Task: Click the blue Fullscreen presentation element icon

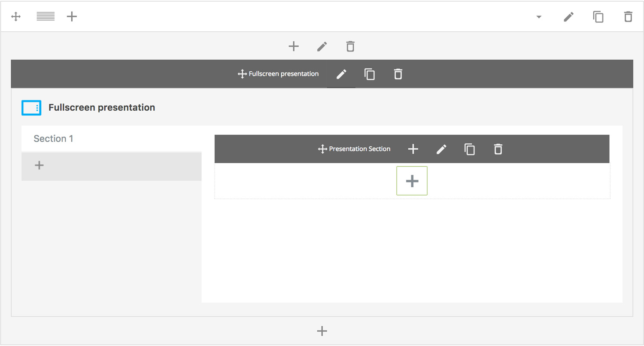Action: point(31,107)
